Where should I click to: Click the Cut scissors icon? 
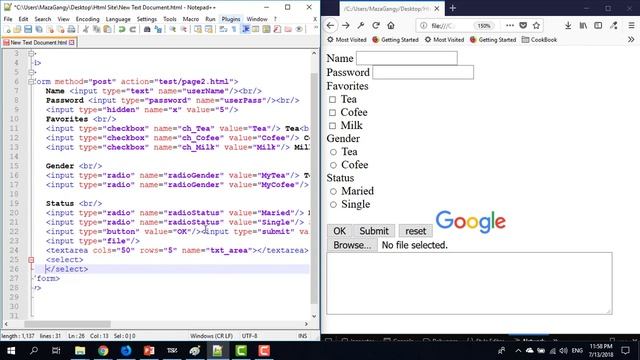coord(86,29)
